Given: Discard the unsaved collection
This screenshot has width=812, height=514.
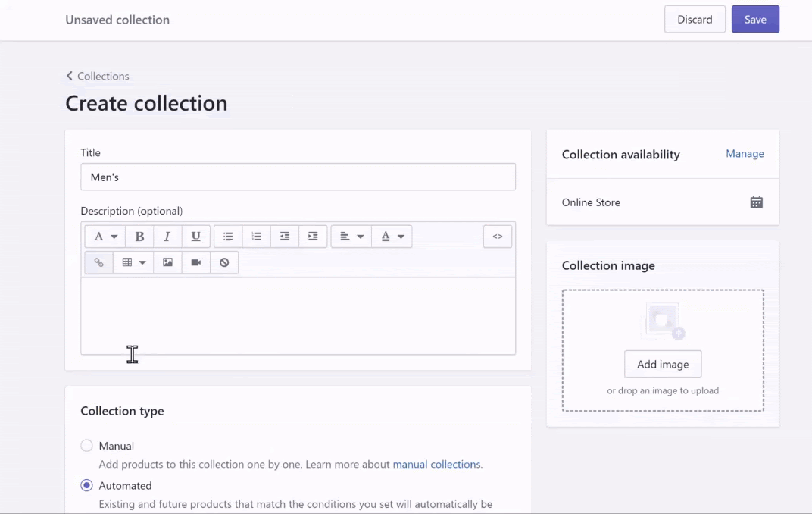Looking at the screenshot, I should pos(695,19).
